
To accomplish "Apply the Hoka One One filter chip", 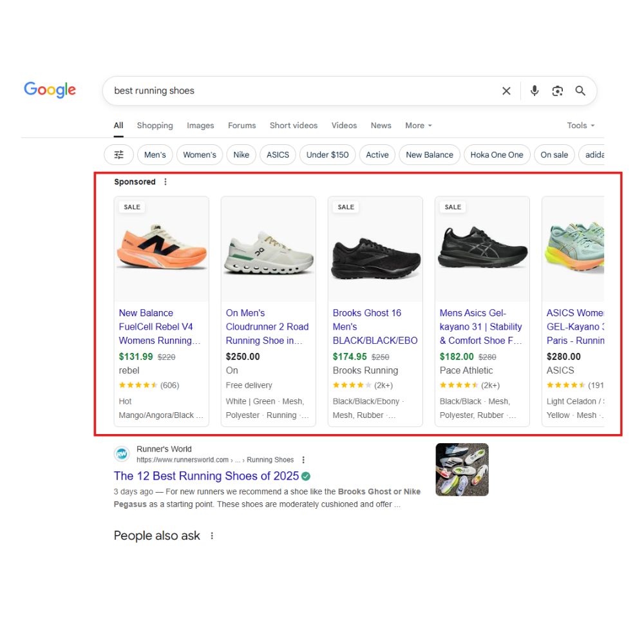I will pyautogui.click(x=497, y=155).
